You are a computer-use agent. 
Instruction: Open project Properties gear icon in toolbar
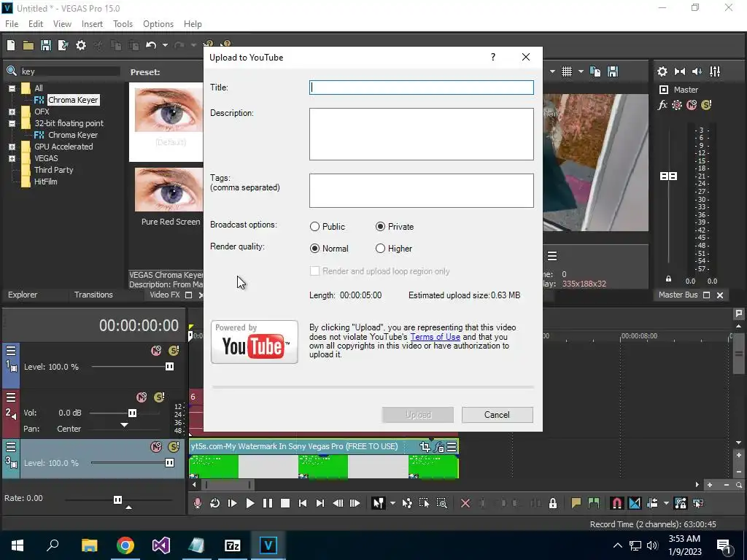[81, 45]
